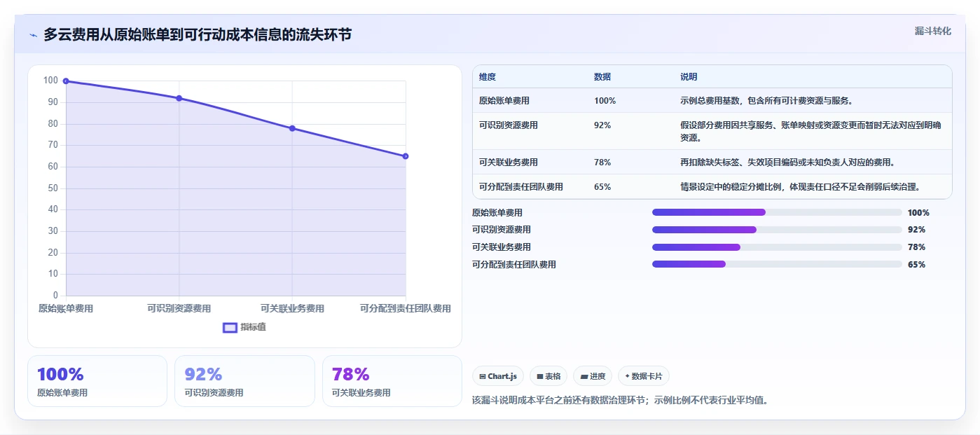Click the title 多云费用从原始账单
Image resolution: width=980 pixels, height=435 pixels.
coord(198,35)
